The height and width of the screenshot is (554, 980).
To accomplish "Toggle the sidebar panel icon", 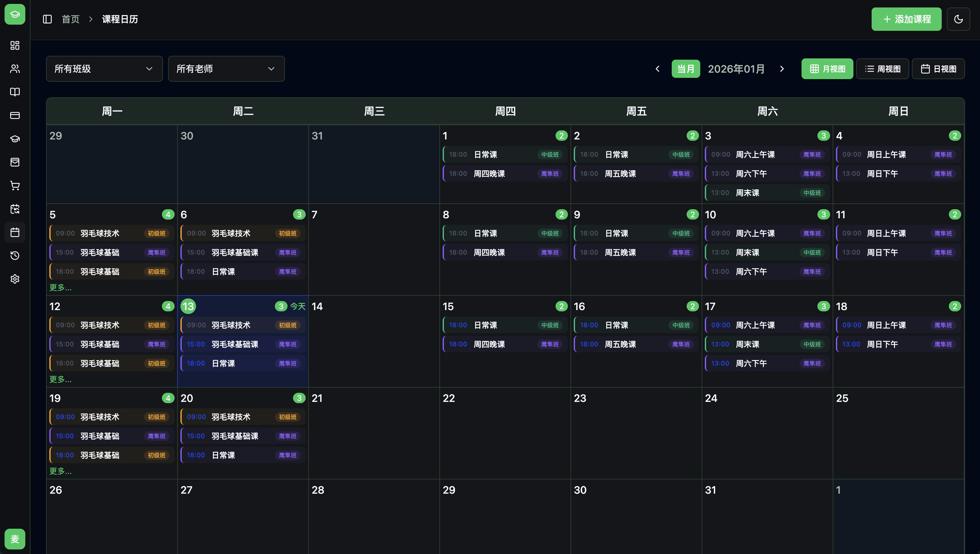I will 47,19.
